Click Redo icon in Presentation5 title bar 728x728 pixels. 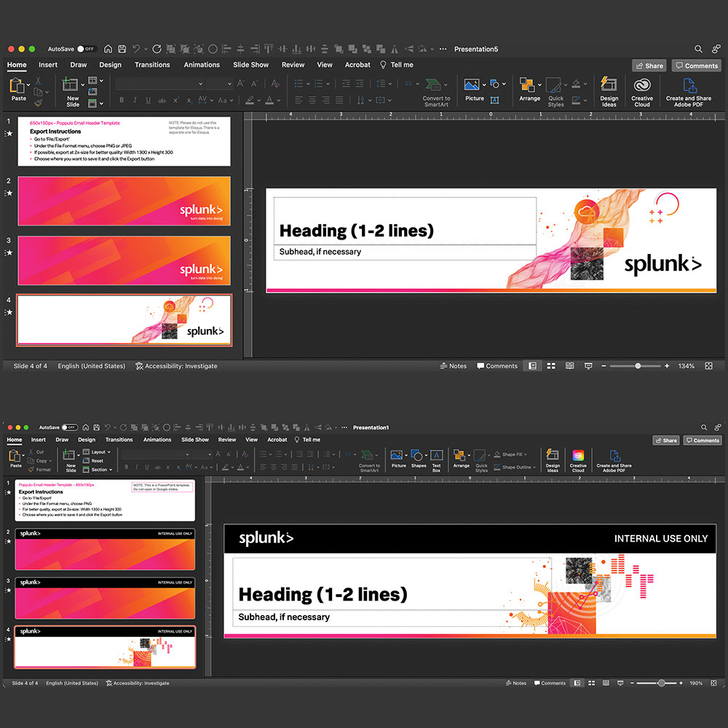coord(157,49)
